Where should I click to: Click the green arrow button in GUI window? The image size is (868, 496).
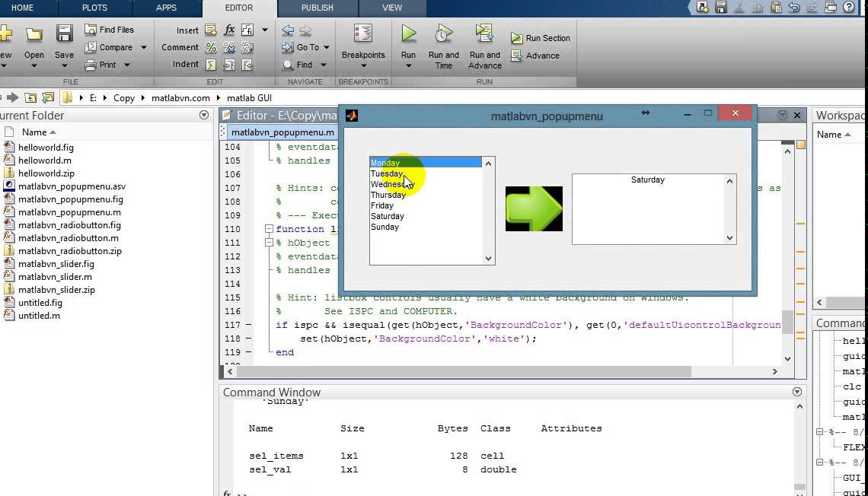[534, 208]
